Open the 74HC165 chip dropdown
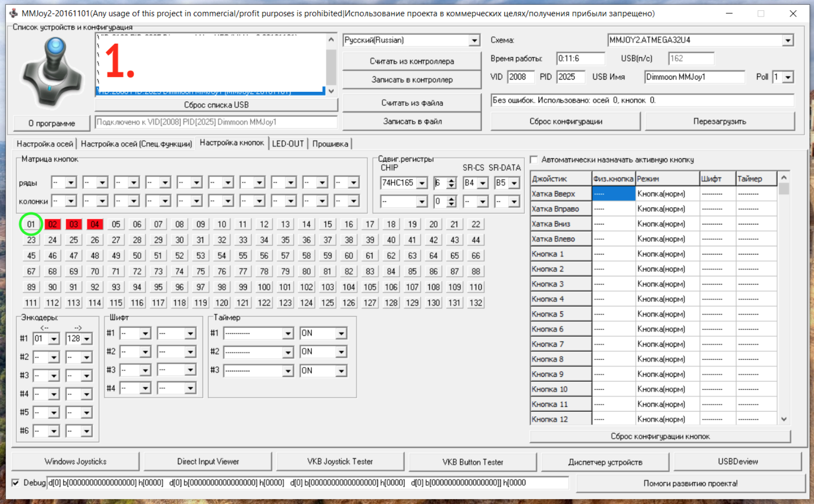Viewport: 814px width, 504px height. 422,183
